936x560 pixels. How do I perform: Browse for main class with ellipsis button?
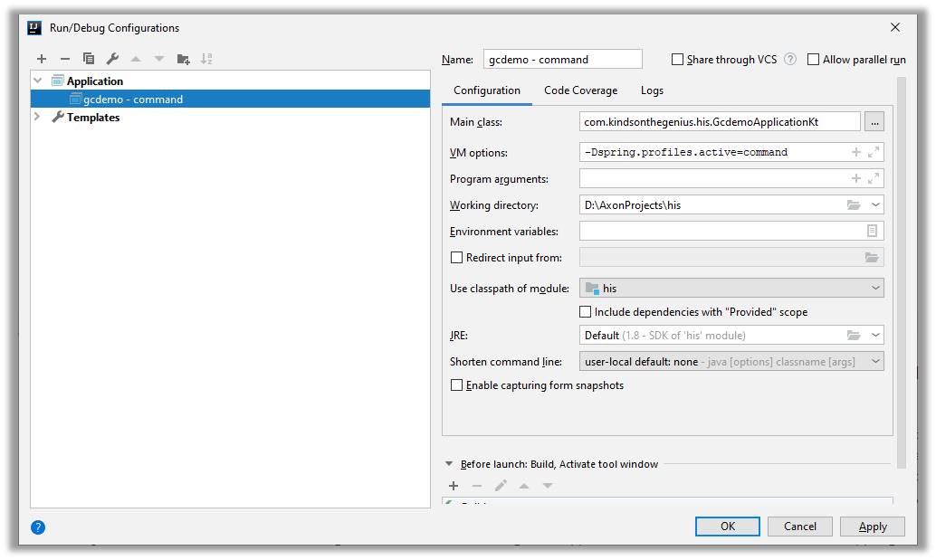[874, 121]
